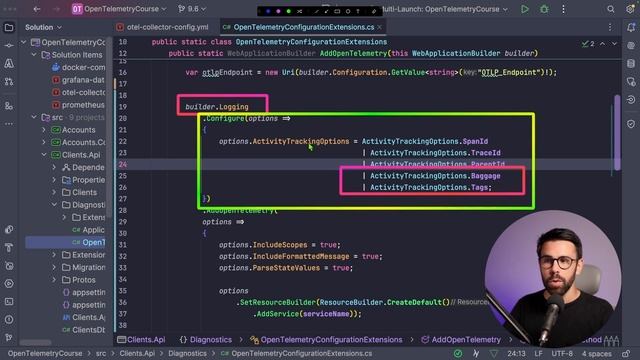The width and height of the screenshot is (640, 360).
Task: Click the Run (play) button in toolbar
Action: pyautogui.click(x=524, y=9)
